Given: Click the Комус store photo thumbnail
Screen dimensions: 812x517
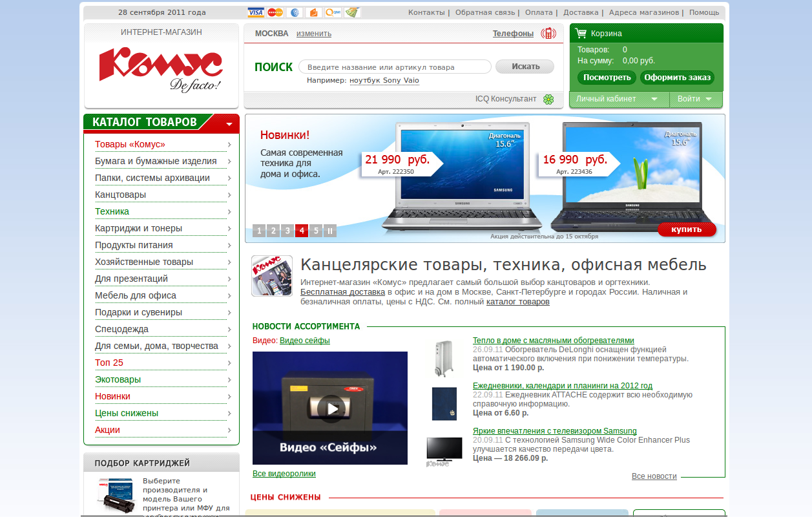Looking at the screenshot, I should [x=272, y=276].
